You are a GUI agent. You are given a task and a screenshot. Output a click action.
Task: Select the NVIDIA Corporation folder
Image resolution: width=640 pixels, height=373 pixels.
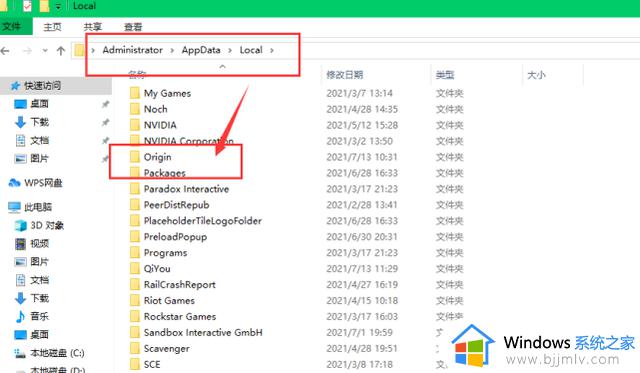point(189,141)
